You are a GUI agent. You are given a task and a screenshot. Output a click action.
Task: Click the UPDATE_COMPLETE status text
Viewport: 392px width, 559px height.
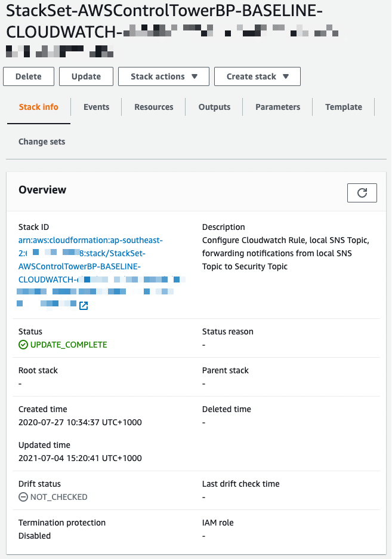[69, 345]
